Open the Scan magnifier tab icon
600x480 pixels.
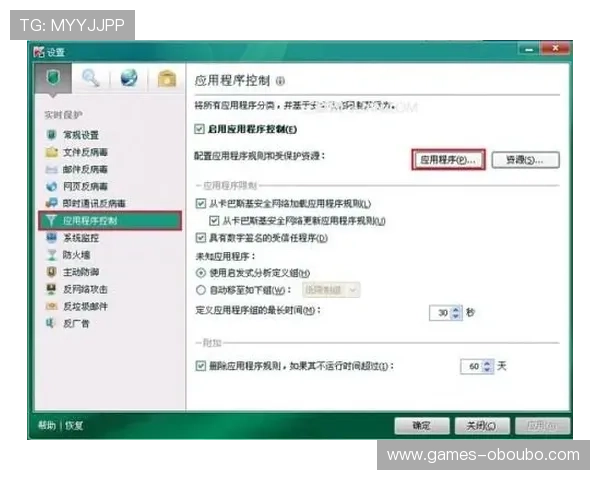click(x=91, y=78)
